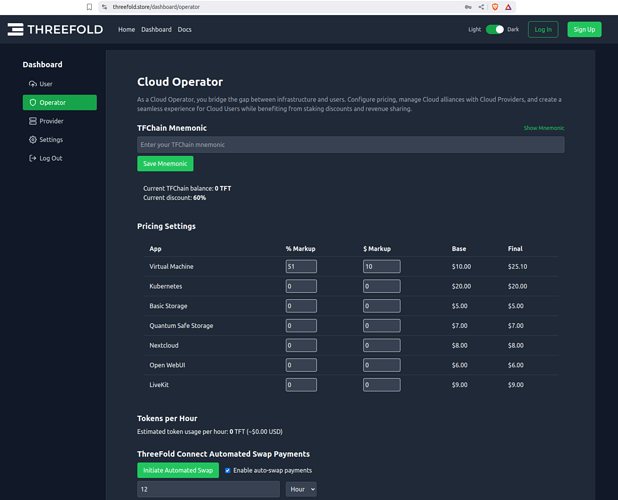Click the Show Mnemonic link
The width and height of the screenshot is (618, 500).
pos(543,128)
